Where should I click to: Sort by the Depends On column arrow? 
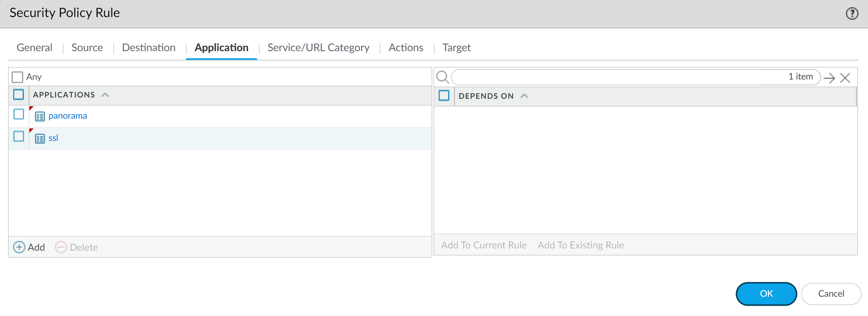tap(524, 96)
